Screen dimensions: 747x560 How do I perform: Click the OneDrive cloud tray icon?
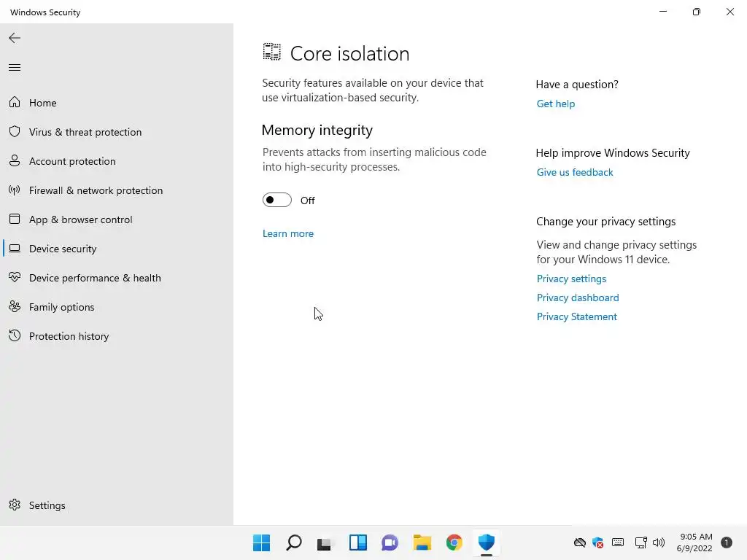pos(579,542)
